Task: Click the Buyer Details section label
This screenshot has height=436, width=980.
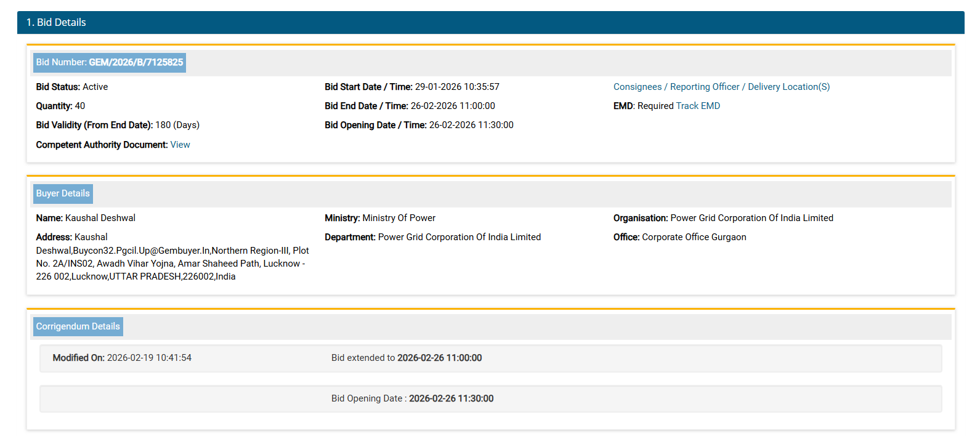Action: tap(63, 193)
